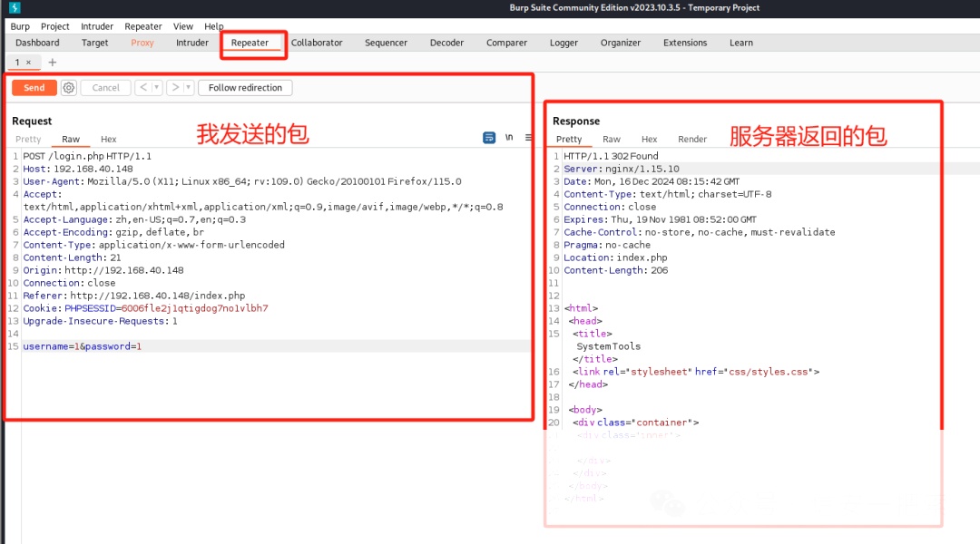Select Hex view in Response panel
The image size is (980, 544).
click(x=650, y=140)
